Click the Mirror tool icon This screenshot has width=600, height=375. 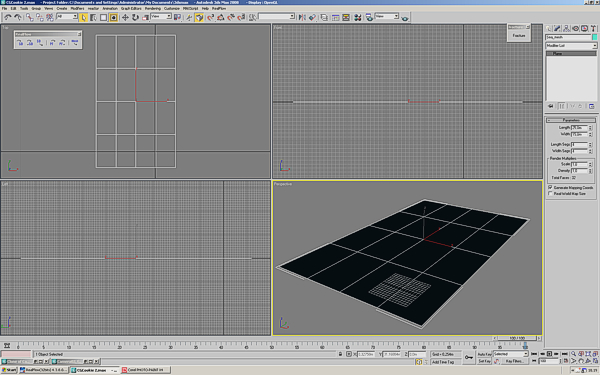302,17
